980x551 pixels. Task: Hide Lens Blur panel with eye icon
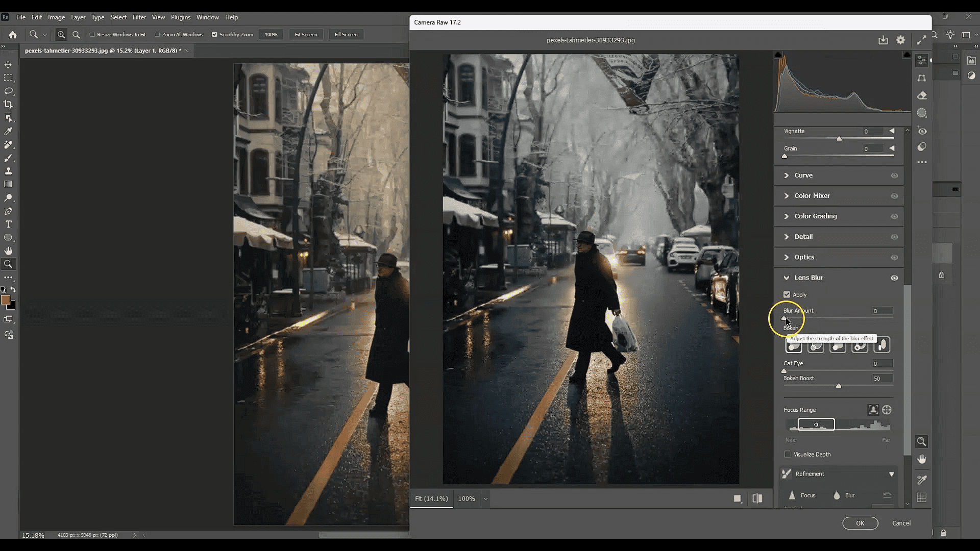(894, 278)
